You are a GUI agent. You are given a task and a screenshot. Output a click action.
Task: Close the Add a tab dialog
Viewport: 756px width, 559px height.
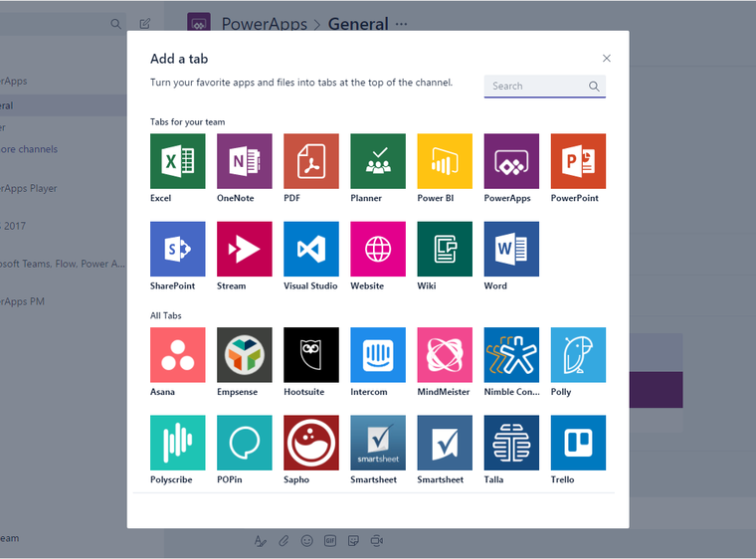tap(607, 59)
